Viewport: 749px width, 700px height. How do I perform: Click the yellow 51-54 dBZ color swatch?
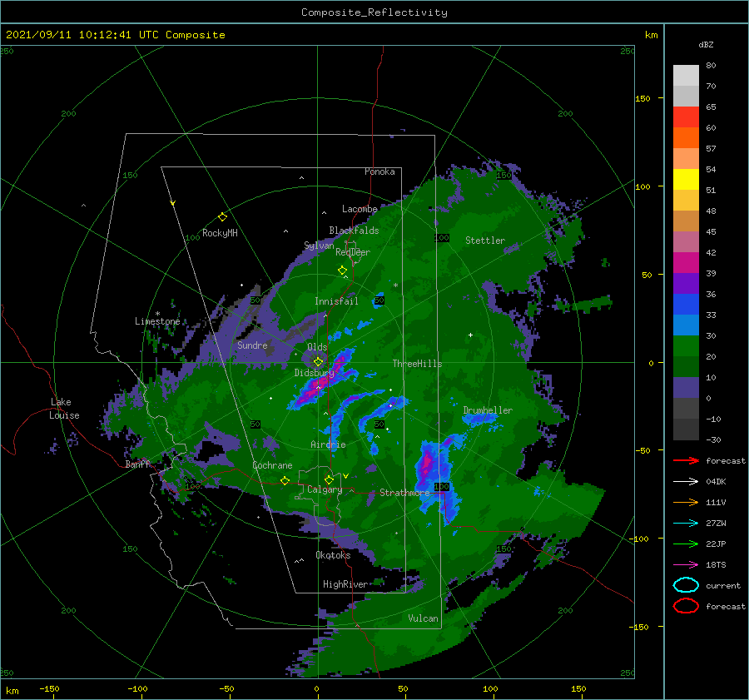686,180
